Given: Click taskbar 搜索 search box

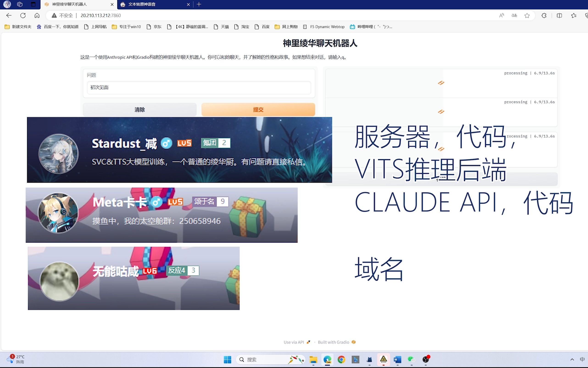Looking at the screenshot, I should pos(270,360).
